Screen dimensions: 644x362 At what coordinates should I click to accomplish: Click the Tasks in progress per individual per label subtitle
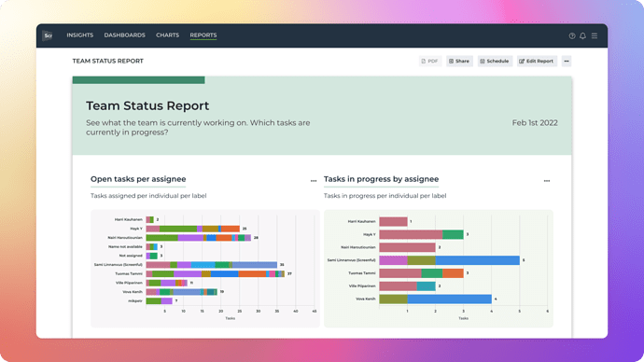point(385,196)
